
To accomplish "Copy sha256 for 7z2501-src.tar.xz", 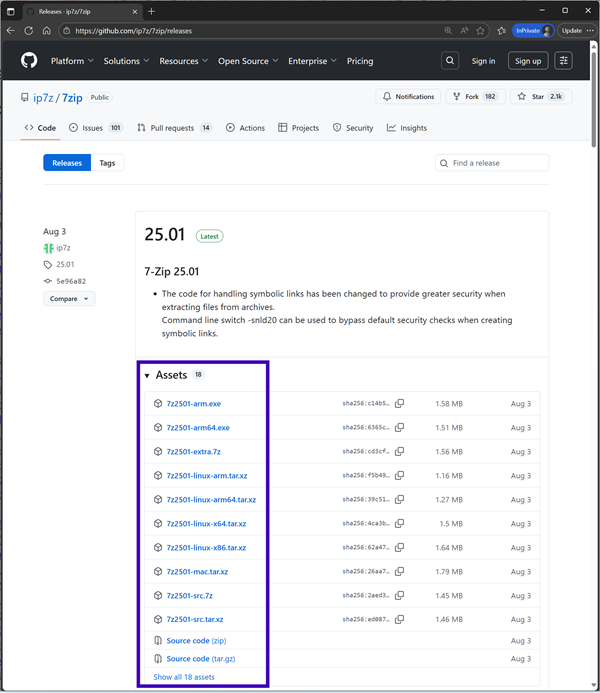I will (x=399, y=619).
